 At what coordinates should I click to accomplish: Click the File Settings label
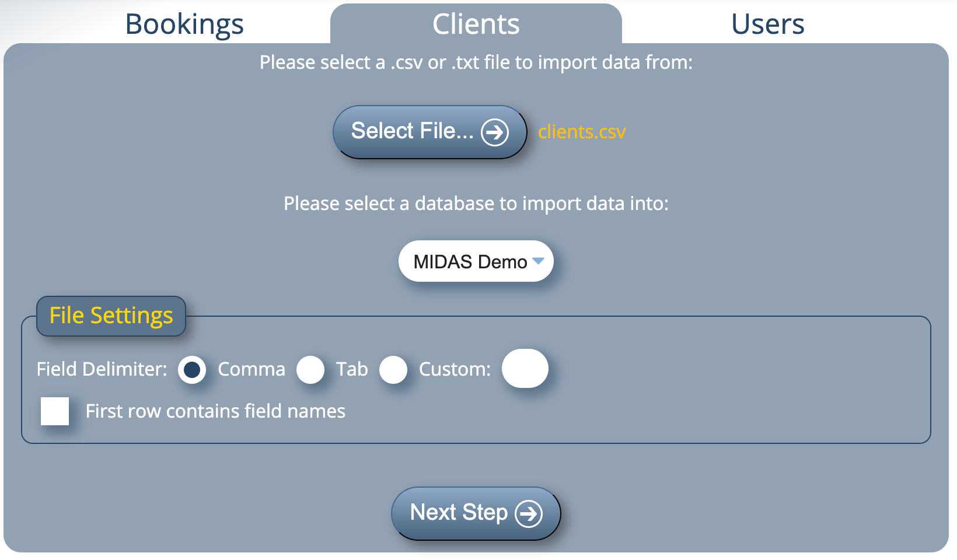111,316
